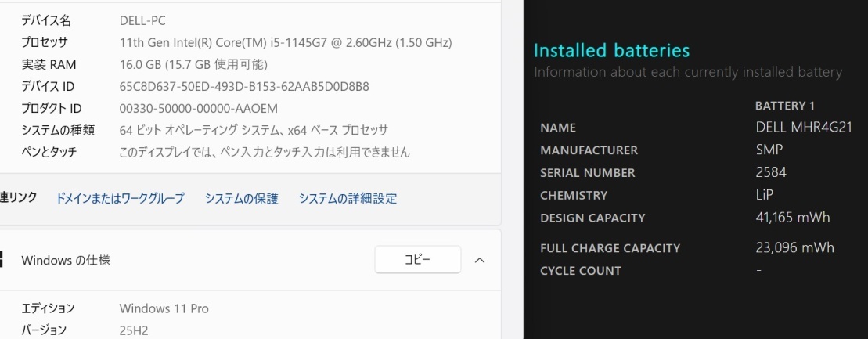Collapse the Windows の仕様 section chevron
This screenshot has height=339, width=868.
(481, 260)
